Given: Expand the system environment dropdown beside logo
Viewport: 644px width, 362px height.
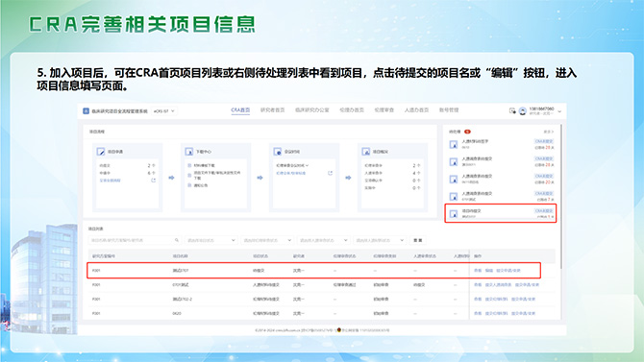Looking at the screenshot, I should tap(163, 110).
